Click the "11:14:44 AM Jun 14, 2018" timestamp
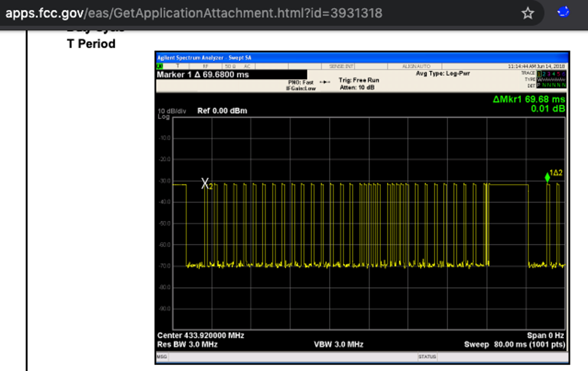The height and width of the screenshot is (371, 588). 536,66
